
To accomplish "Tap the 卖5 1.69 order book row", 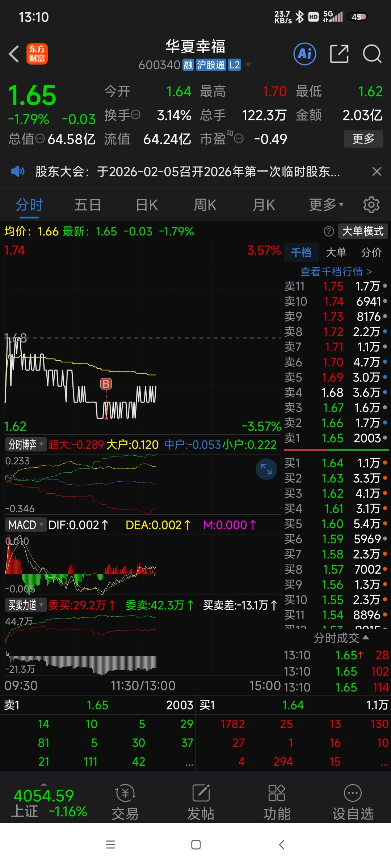I will (x=336, y=377).
